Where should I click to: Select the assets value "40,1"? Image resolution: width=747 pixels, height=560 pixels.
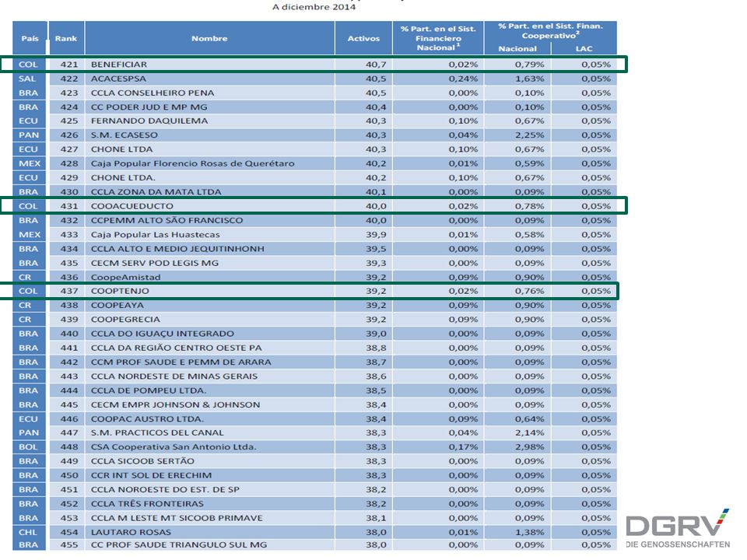pyautogui.click(x=376, y=192)
